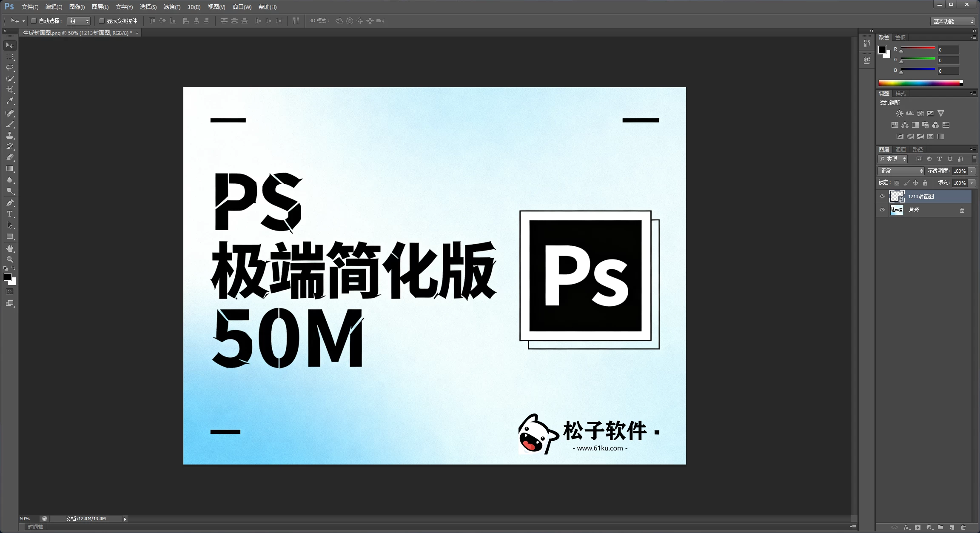Select the Eraser tool

coord(10,157)
